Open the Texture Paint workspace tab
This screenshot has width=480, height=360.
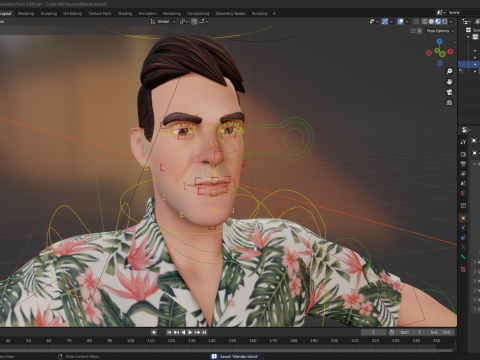[100, 14]
